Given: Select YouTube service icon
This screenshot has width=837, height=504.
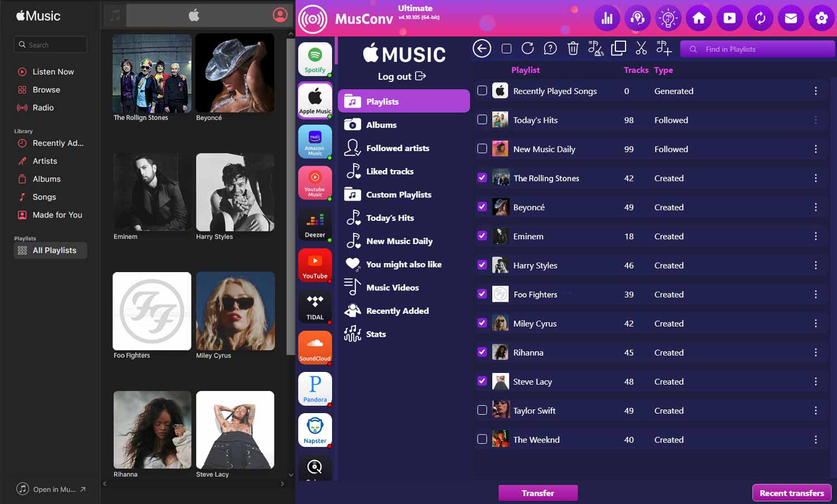Looking at the screenshot, I should click(x=315, y=265).
